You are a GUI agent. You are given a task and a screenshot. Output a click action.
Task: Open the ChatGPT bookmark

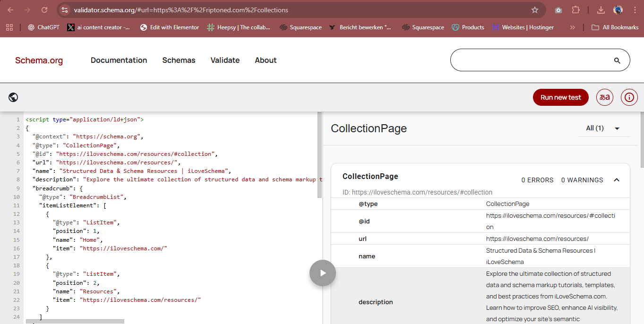(43, 27)
